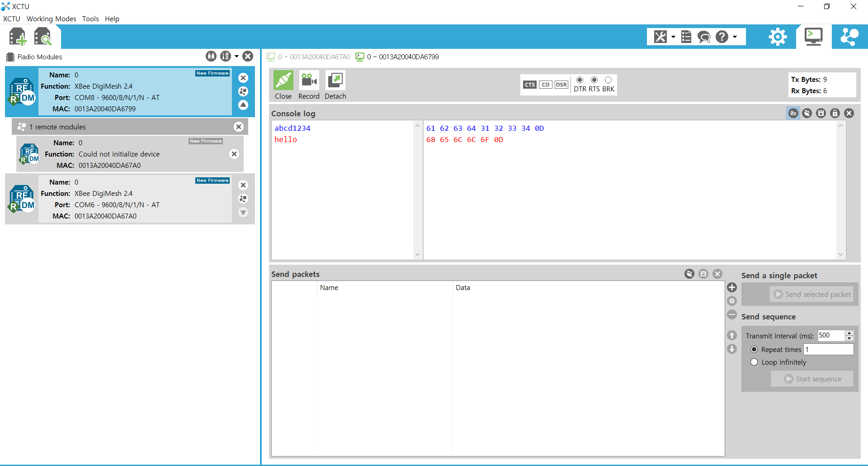This screenshot has width=868, height=466.
Task: Switch to console tab 0013A20040DA67A0
Action: [308, 57]
